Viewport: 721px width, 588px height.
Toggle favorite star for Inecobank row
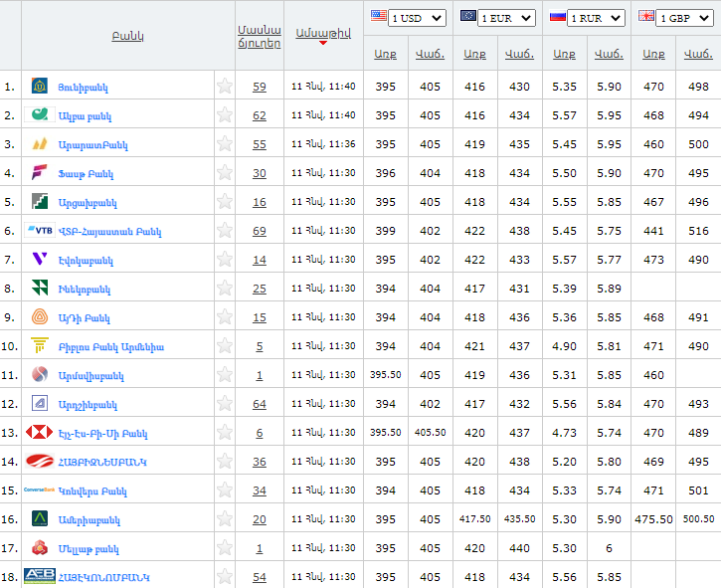(x=225, y=289)
